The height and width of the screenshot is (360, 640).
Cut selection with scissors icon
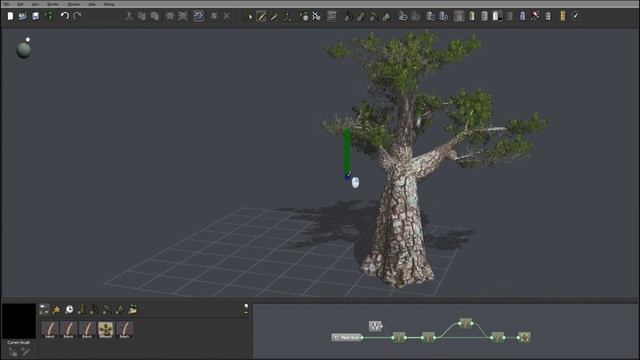(x=129, y=16)
